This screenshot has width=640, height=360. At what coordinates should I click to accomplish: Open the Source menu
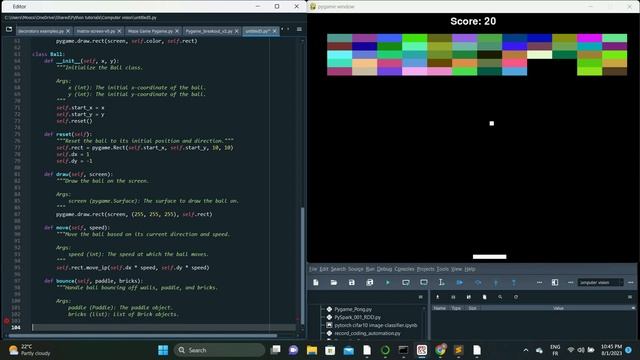356,269
